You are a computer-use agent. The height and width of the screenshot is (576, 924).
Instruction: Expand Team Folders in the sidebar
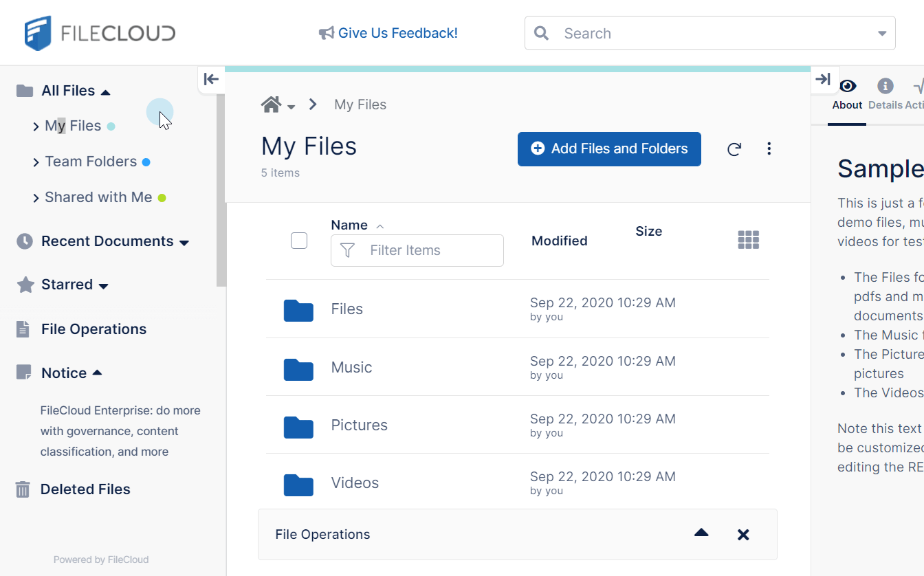click(36, 162)
